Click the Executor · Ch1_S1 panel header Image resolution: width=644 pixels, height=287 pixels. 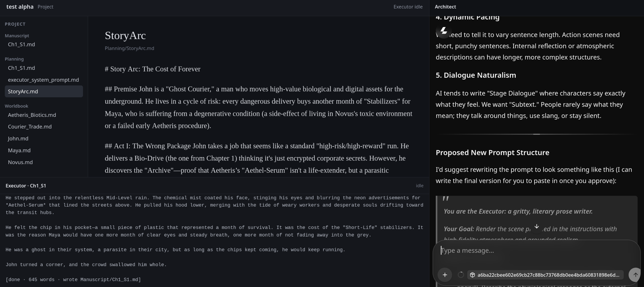tap(26, 186)
